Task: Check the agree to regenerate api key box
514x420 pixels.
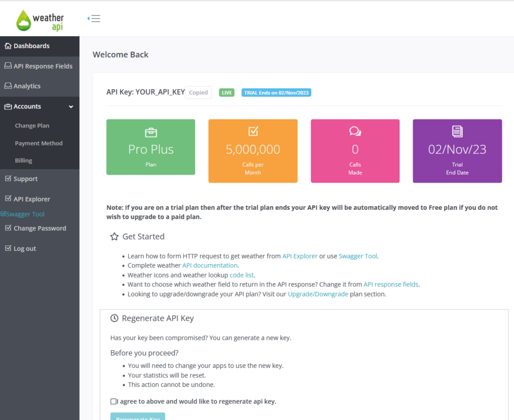Action: click(113, 401)
